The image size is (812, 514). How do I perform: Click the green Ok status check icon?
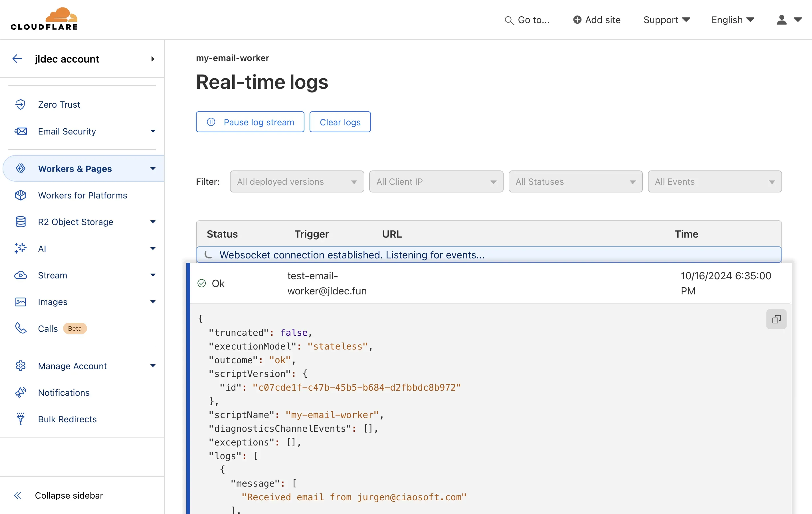pyautogui.click(x=202, y=283)
